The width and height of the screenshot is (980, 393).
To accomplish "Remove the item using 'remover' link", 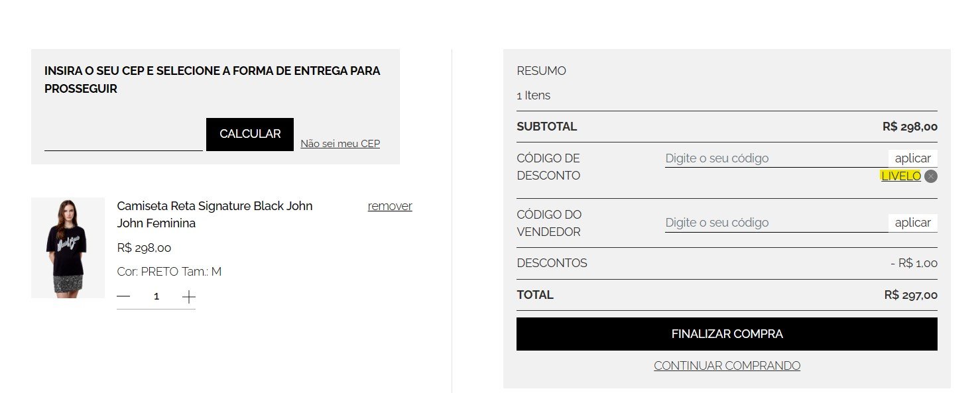I will pos(390,206).
